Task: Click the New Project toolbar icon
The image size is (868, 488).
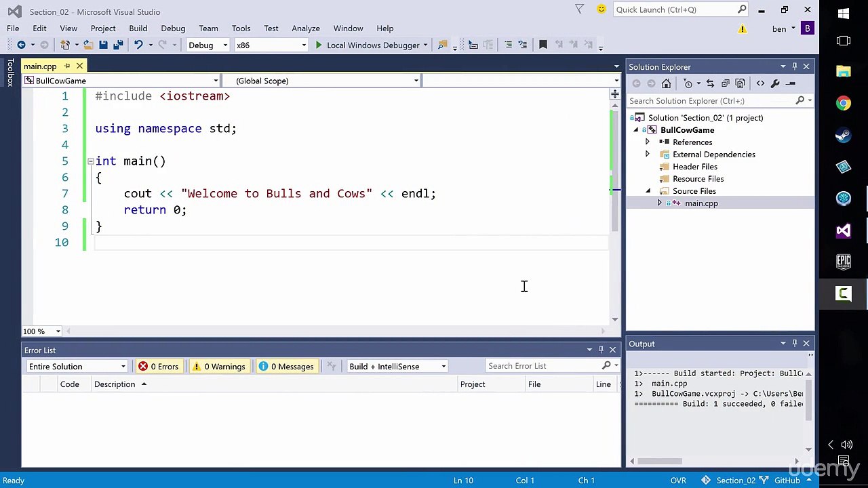Action: (65, 45)
